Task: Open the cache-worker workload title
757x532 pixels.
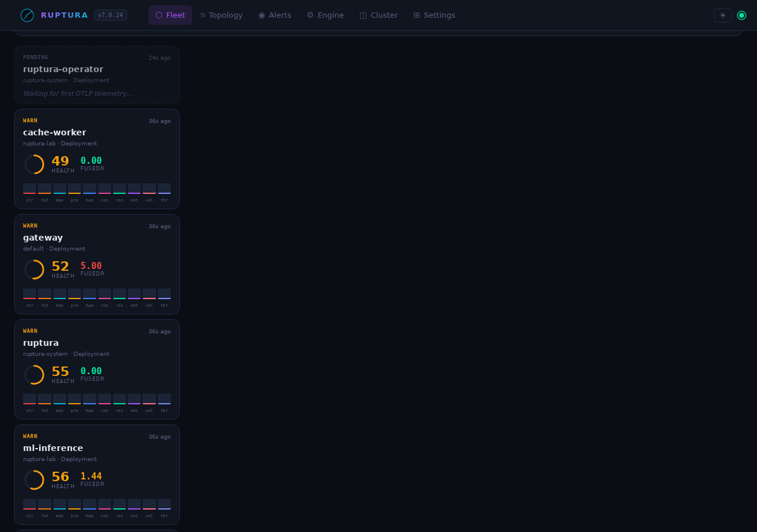Action: (54, 132)
